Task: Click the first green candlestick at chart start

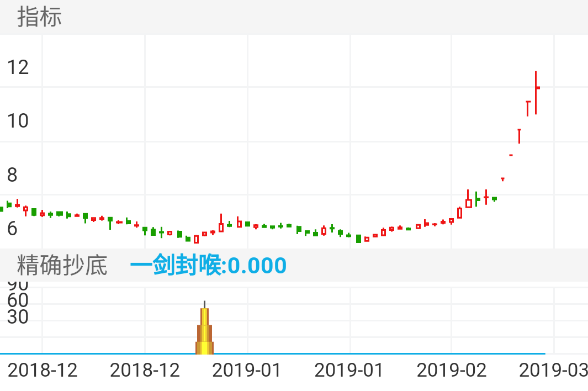Action: [3, 208]
